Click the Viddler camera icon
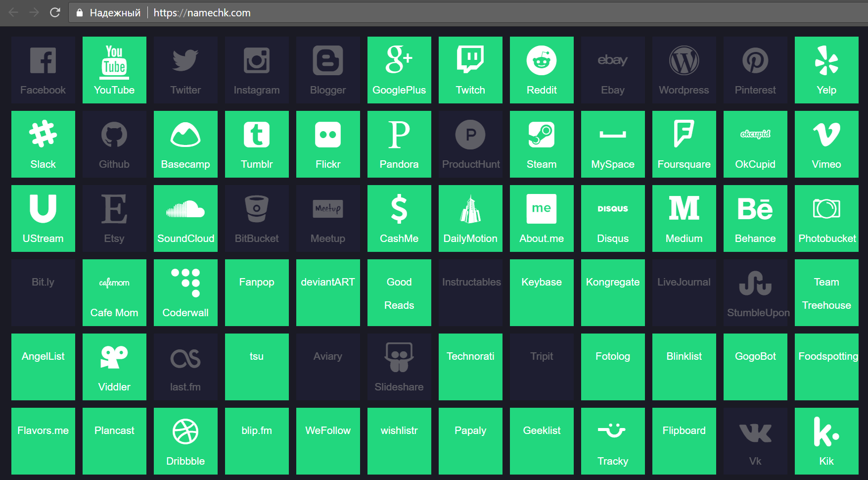The height and width of the screenshot is (480, 868). click(x=114, y=357)
